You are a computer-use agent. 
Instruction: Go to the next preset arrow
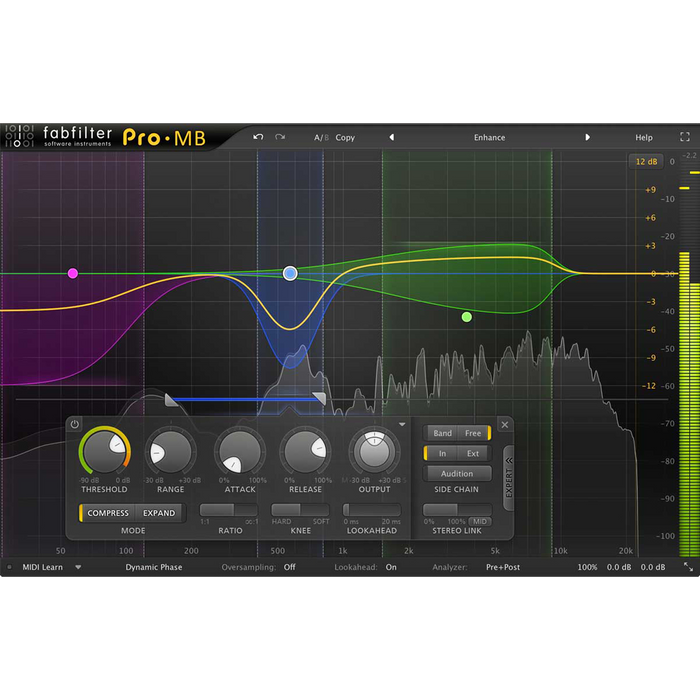pyautogui.click(x=588, y=137)
